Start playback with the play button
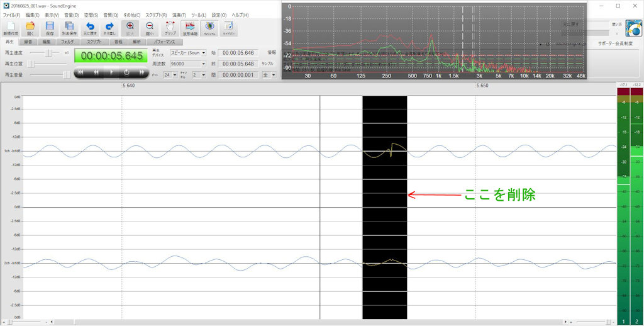Viewport: 644px width, 326px height. (x=111, y=72)
